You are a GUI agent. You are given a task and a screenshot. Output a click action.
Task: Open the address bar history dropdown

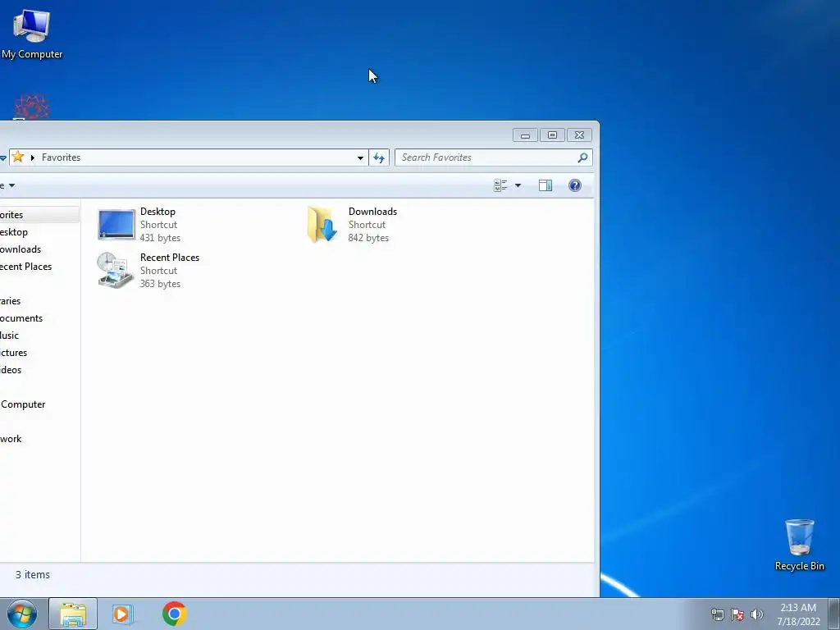click(361, 157)
